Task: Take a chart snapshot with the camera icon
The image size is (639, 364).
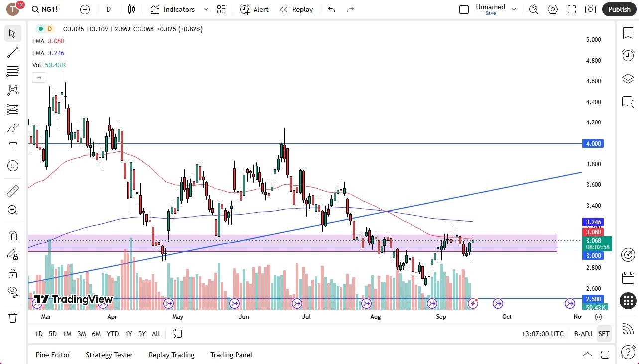Action: coord(589,9)
